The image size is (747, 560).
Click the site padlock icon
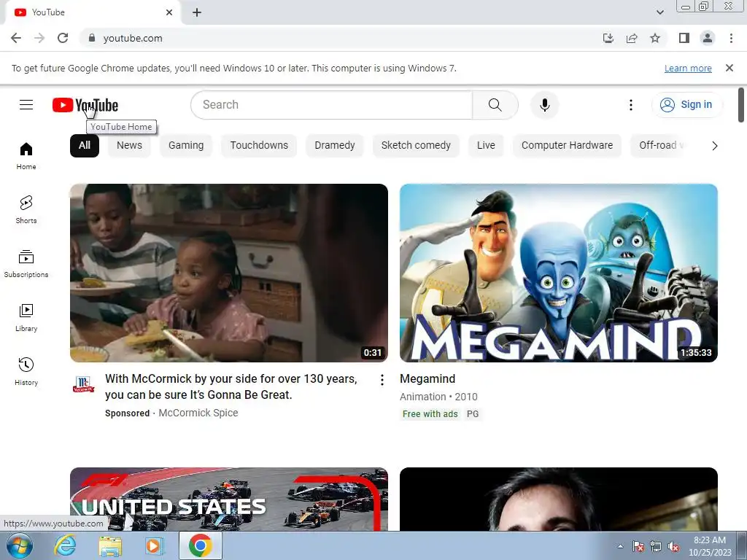[x=92, y=38]
